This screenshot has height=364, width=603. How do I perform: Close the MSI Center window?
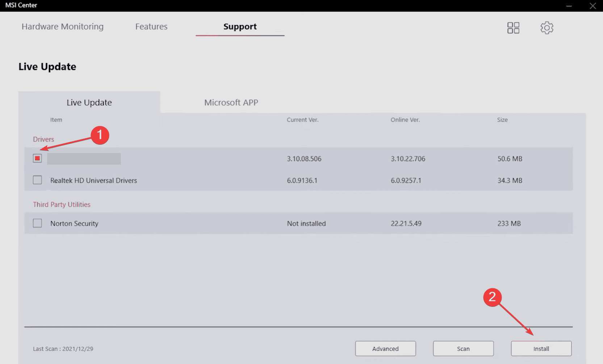pyautogui.click(x=593, y=6)
